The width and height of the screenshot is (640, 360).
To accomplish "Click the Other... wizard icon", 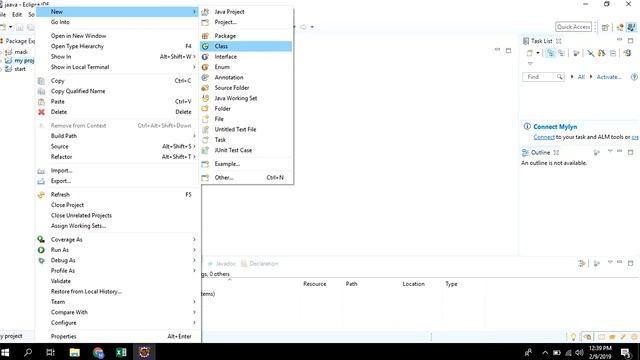I will click(x=205, y=178).
